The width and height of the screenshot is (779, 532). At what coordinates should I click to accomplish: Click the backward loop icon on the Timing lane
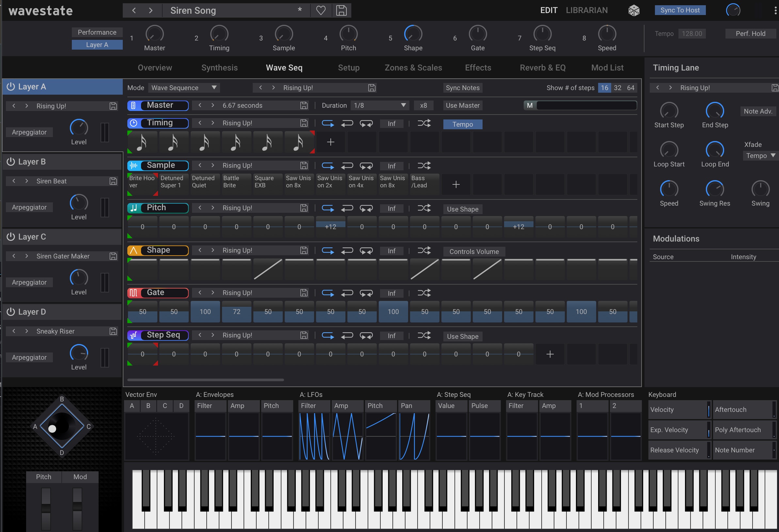point(347,123)
